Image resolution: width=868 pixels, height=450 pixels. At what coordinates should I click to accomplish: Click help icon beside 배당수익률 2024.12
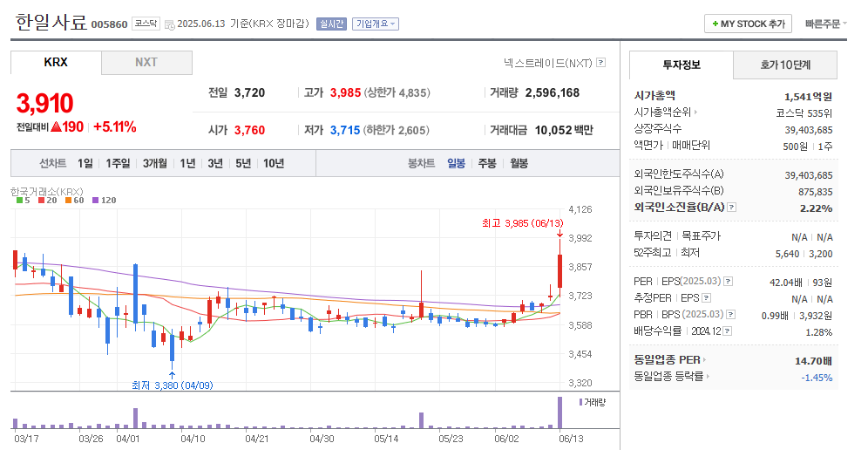coord(728,331)
